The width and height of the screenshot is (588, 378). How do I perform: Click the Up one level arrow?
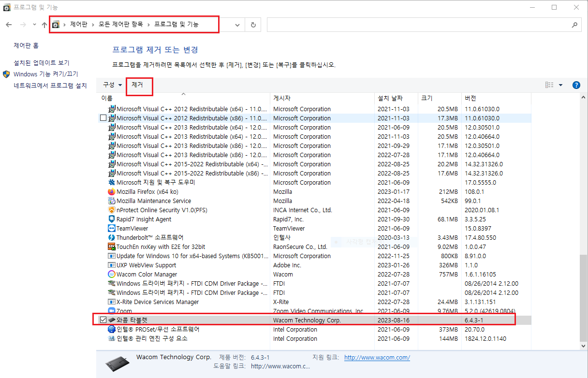[x=44, y=25]
